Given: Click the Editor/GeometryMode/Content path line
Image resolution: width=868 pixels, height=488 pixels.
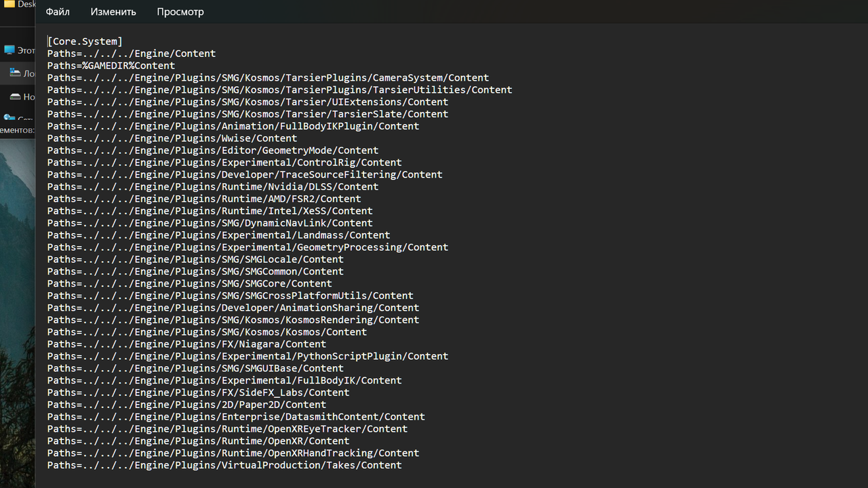Looking at the screenshot, I should point(213,150).
